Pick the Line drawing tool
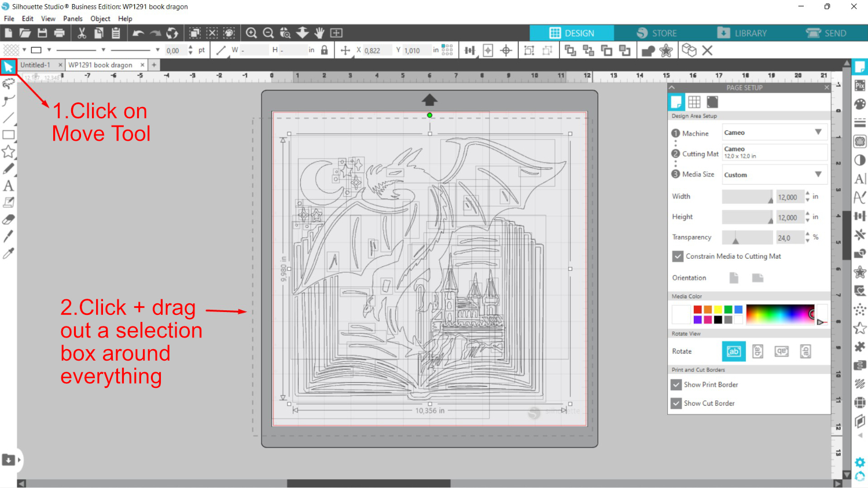 click(x=8, y=118)
